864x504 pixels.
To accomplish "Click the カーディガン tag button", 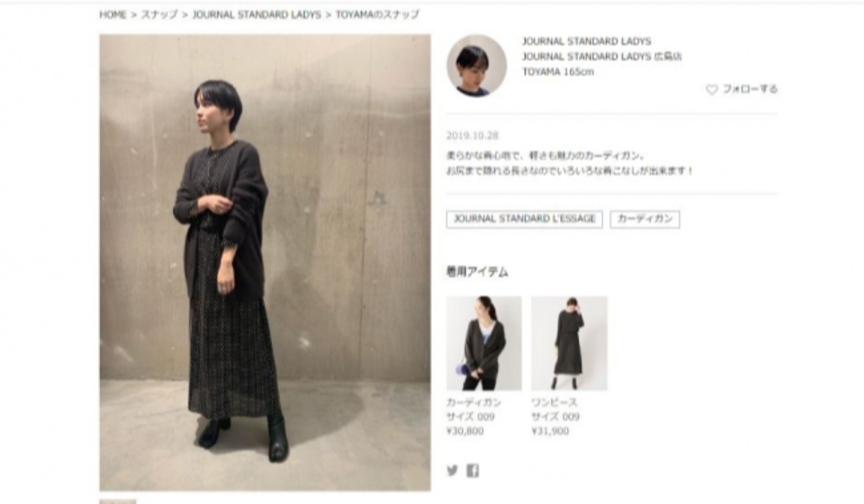I will [645, 219].
